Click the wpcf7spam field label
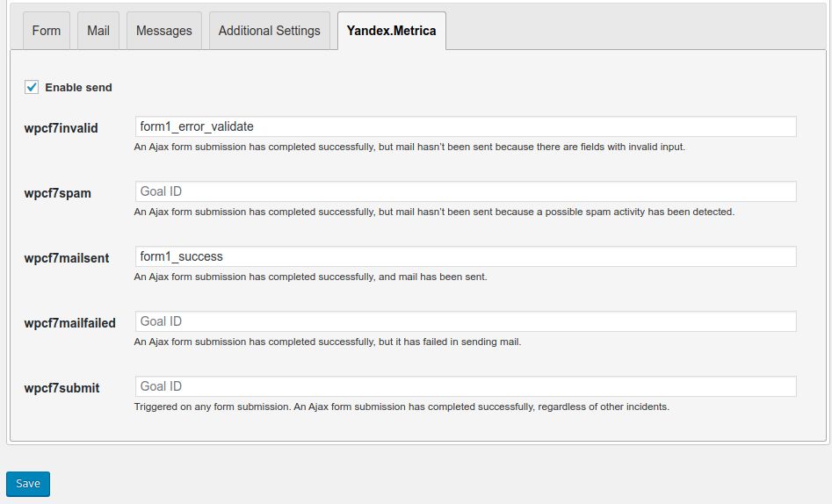 click(x=57, y=193)
